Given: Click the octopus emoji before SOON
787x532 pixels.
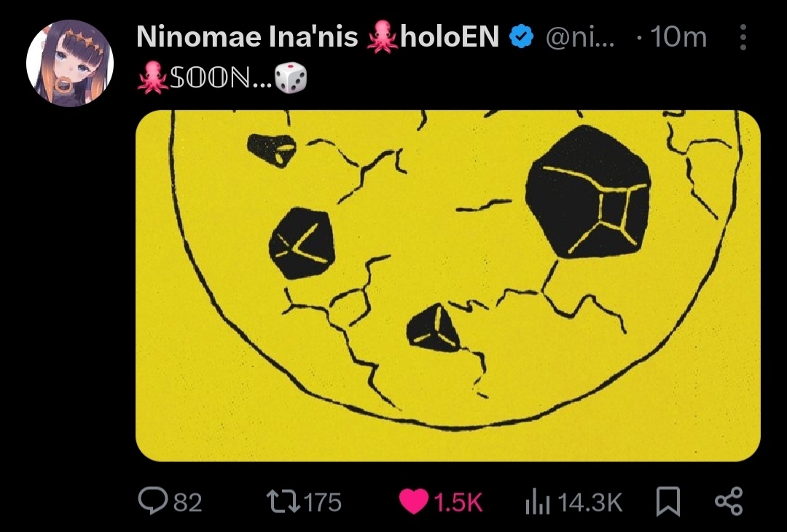Looking at the screenshot, I should (152, 78).
